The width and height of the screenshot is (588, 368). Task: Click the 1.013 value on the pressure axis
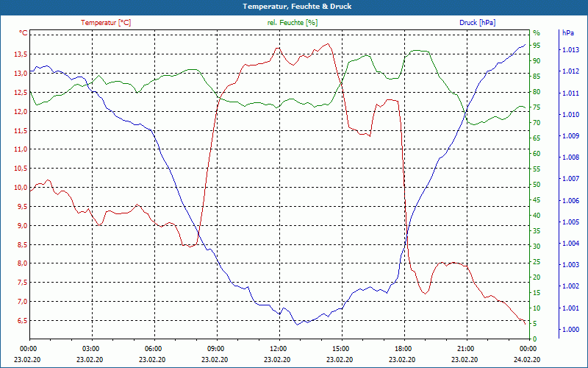click(x=570, y=50)
